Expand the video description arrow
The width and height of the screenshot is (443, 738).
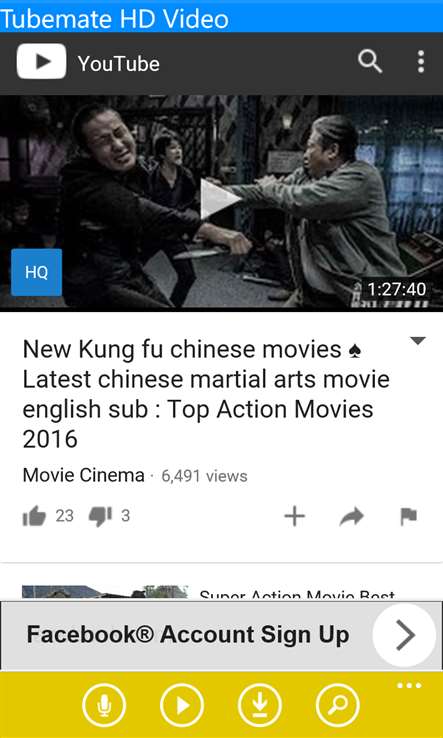coord(418,341)
